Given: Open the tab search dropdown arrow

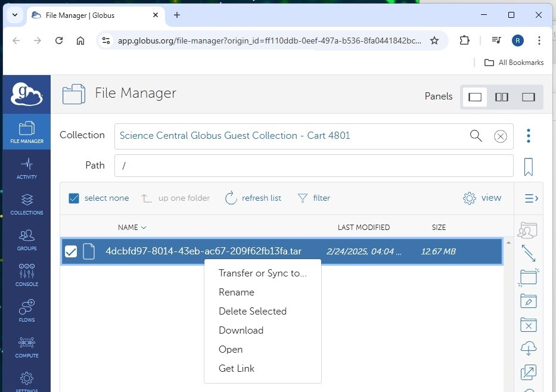Looking at the screenshot, I should [14, 15].
